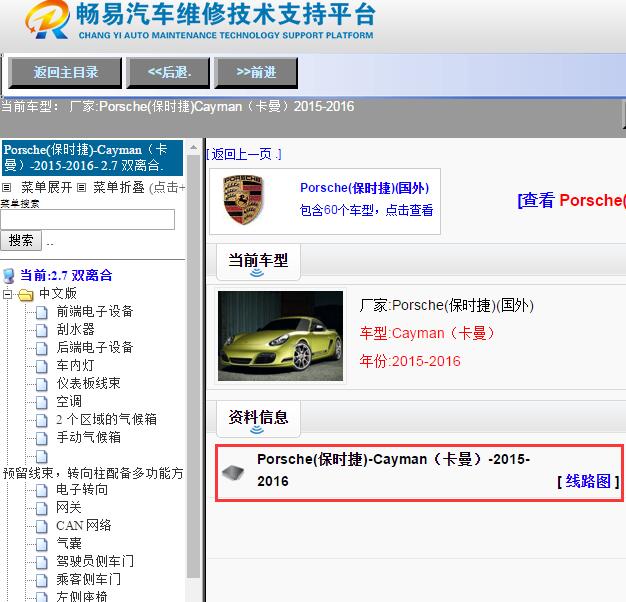Click the grey chip icon beside Cayman 2015-2016
The height and width of the screenshot is (602, 626).
point(234,472)
